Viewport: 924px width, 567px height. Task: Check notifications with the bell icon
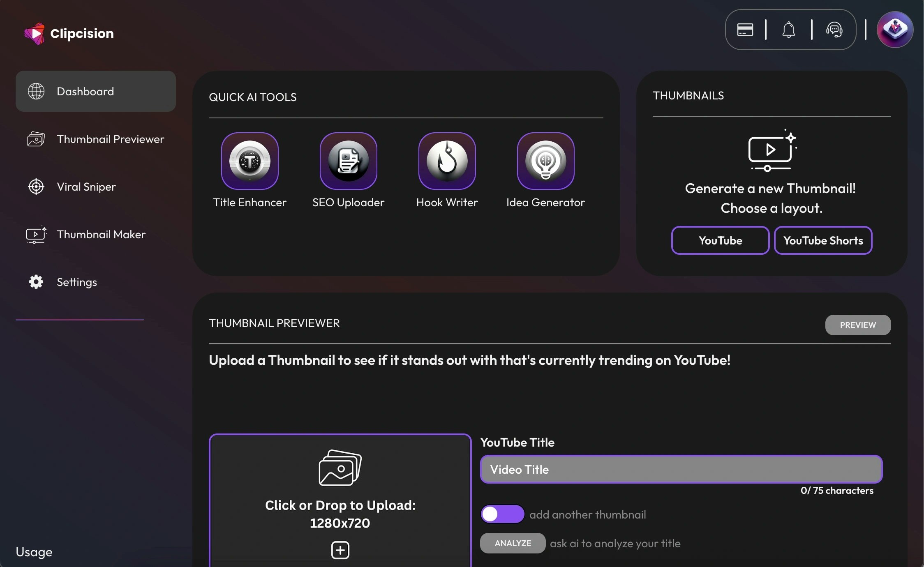pos(790,29)
